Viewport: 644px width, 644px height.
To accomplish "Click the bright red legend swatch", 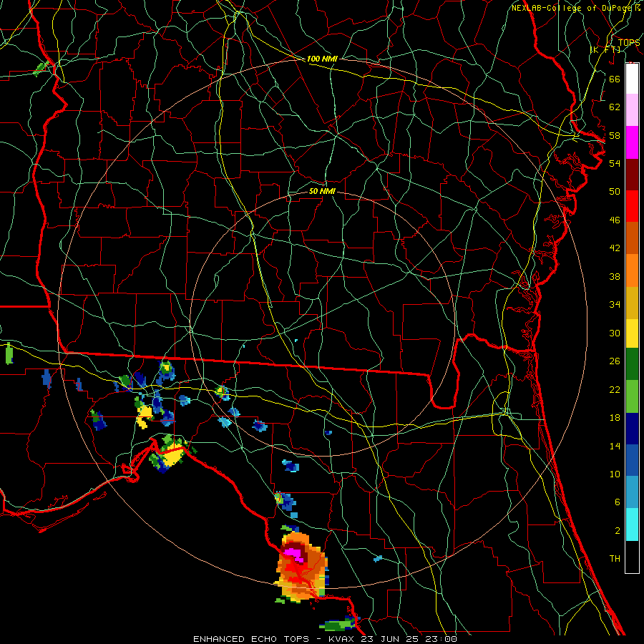I will click(x=632, y=206).
